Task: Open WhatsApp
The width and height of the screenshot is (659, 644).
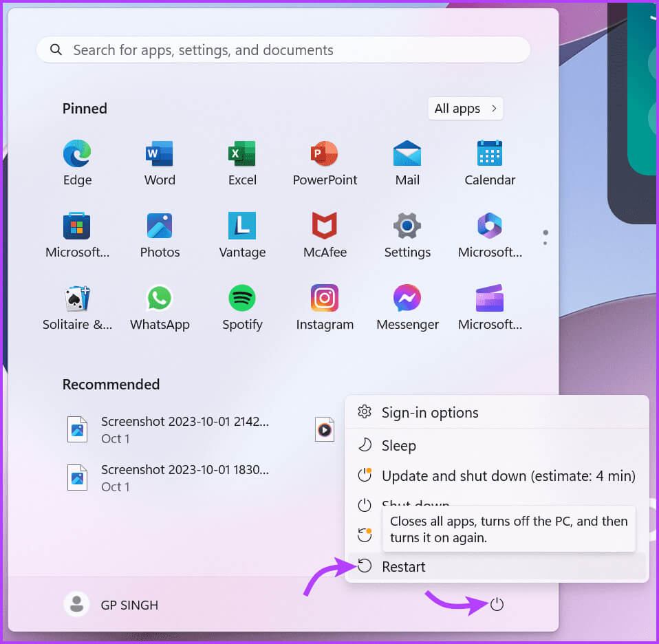Action: point(160,307)
